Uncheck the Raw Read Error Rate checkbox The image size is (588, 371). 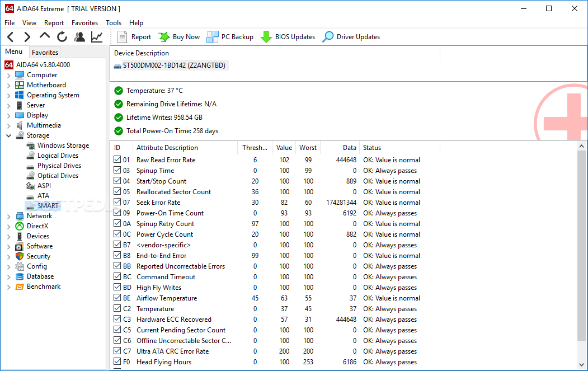[117, 159]
